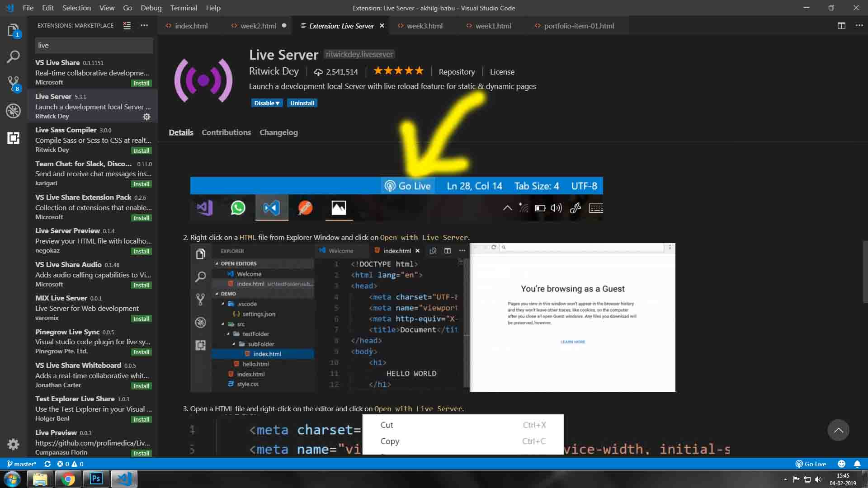Open the Source Control view
Viewport: 868px width, 488px height.
pos(13,84)
